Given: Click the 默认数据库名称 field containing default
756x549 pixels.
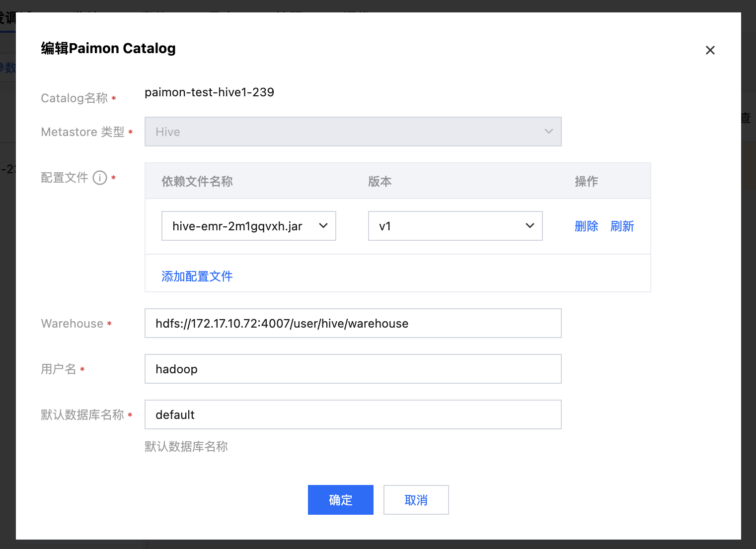Looking at the screenshot, I should (353, 414).
